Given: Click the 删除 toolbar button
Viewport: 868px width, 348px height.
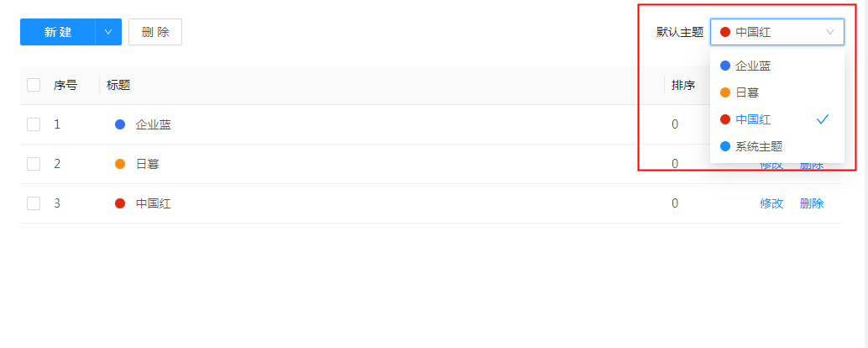Looking at the screenshot, I should click(155, 32).
